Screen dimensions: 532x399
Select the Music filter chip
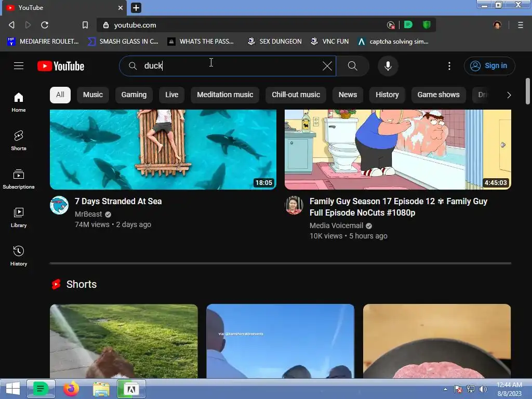92,95
